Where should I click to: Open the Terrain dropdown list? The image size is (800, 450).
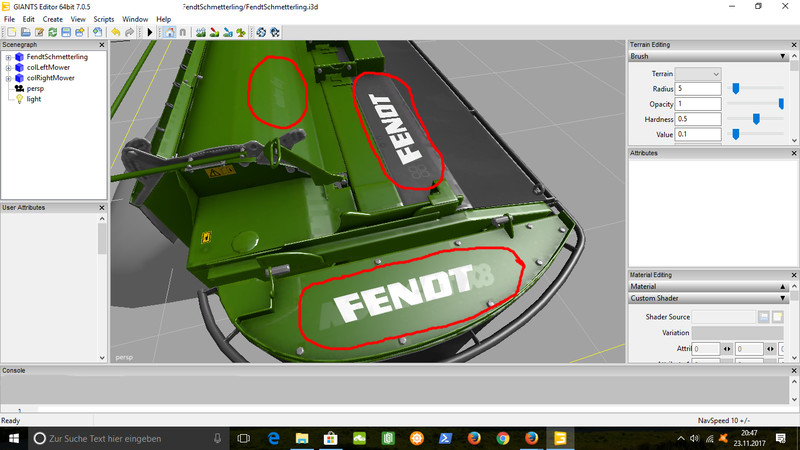(699, 74)
